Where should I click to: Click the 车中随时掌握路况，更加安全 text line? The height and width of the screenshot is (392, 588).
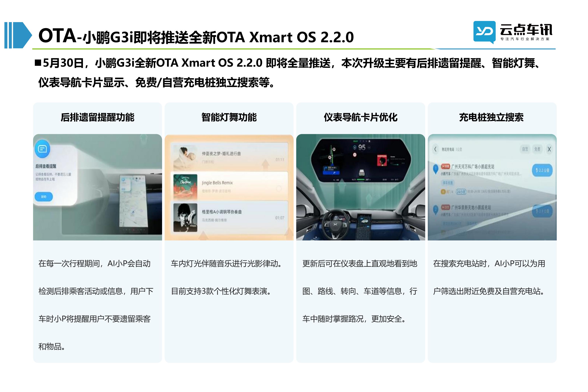[354, 319]
